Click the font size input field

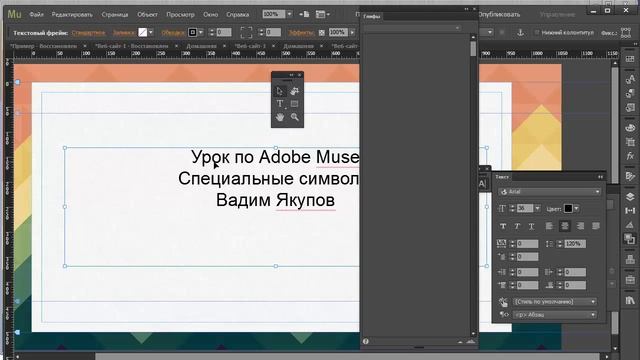click(525, 209)
